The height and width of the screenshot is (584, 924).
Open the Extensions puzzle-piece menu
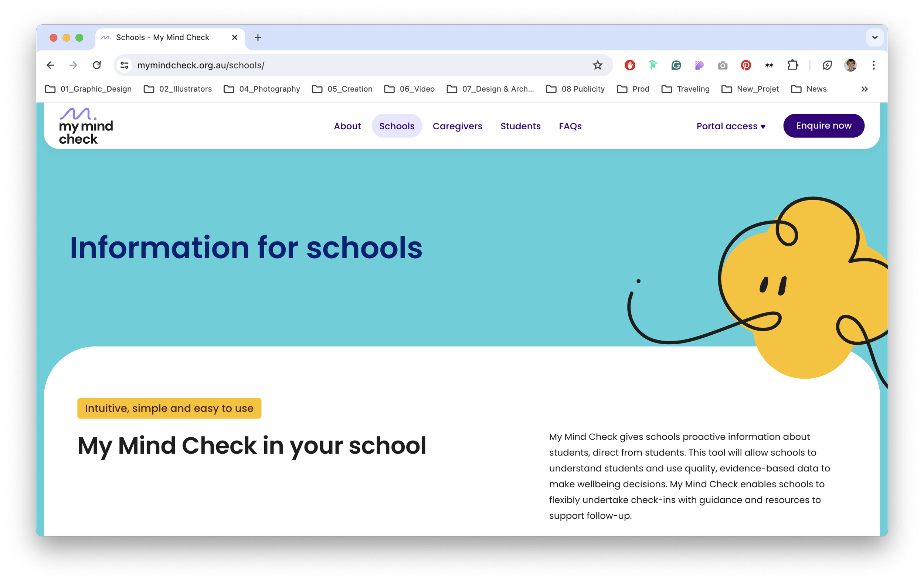point(792,65)
